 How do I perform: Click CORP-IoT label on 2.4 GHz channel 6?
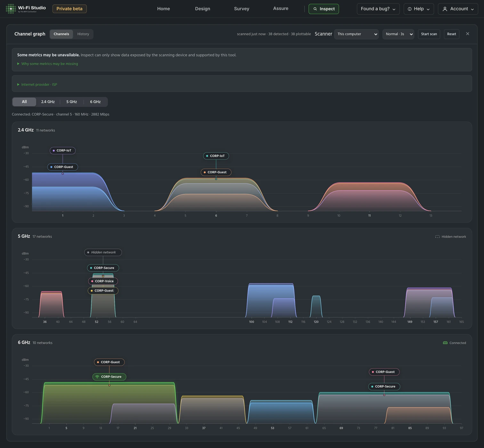(216, 156)
